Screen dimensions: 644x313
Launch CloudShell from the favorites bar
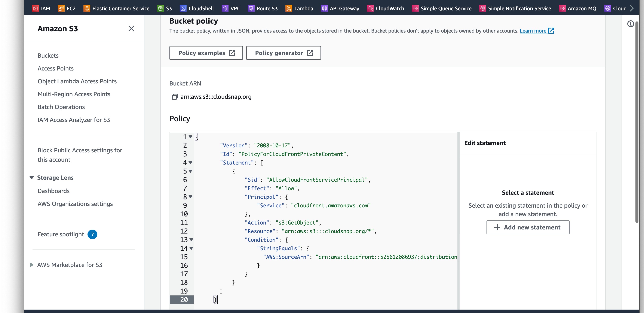point(197,9)
